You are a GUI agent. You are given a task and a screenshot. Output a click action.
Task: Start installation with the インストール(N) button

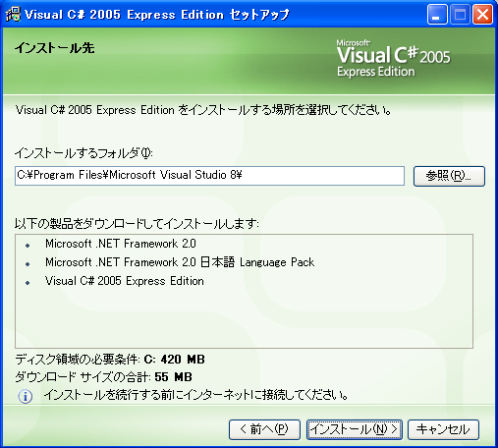coord(355,429)
